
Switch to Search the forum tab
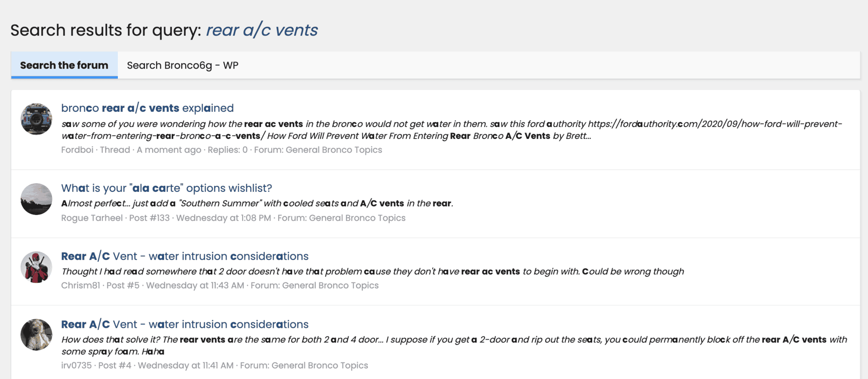(64, 65)
